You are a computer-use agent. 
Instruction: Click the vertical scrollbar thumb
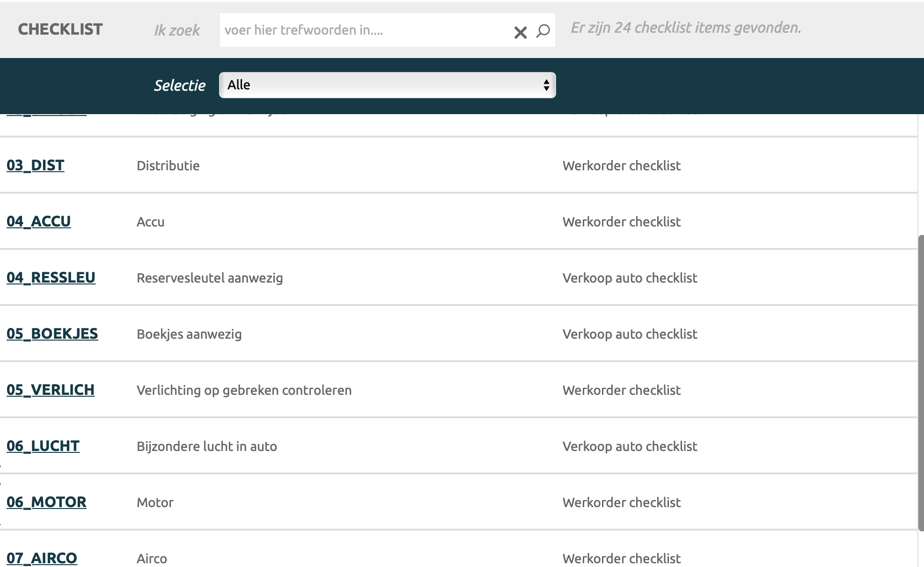point(921,383)
